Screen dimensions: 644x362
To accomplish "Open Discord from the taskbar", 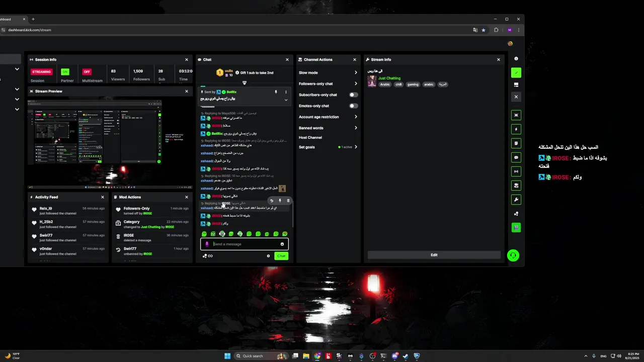I will pos(394,356).
